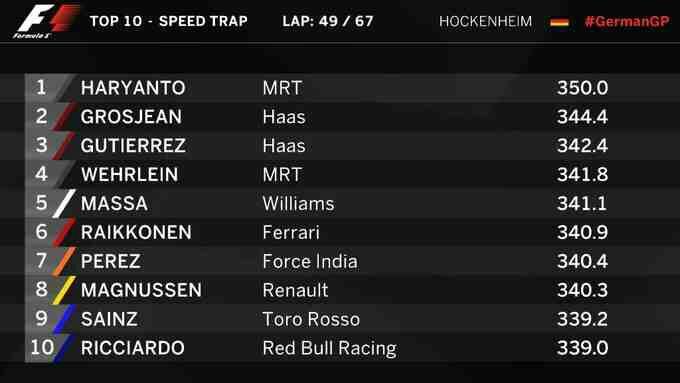Click the Red Bull Racing team name

coord(330,348)
